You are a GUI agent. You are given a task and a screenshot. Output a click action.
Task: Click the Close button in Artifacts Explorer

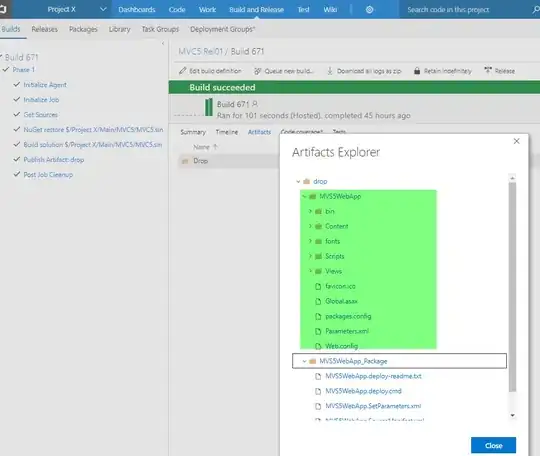494,445
